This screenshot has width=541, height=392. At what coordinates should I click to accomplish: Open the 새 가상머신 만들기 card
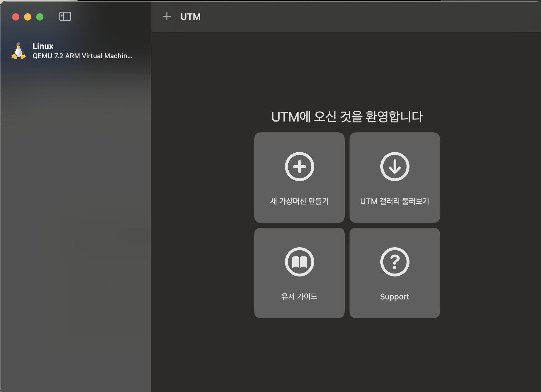click(x=299, y=178)
